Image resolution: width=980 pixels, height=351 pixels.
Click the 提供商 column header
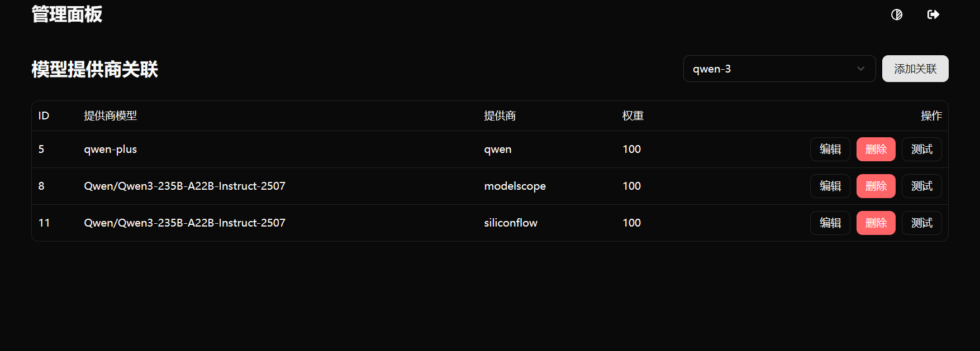tap(499, 116)
